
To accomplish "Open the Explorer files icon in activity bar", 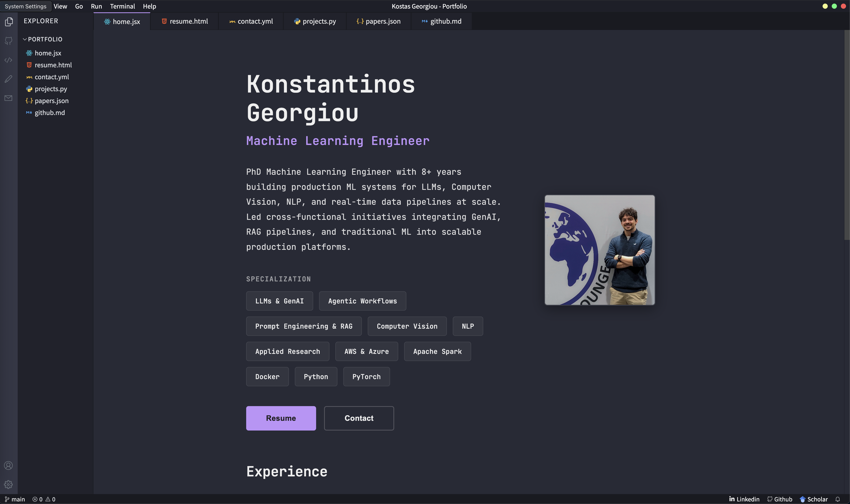I will [x=9, y=22].
